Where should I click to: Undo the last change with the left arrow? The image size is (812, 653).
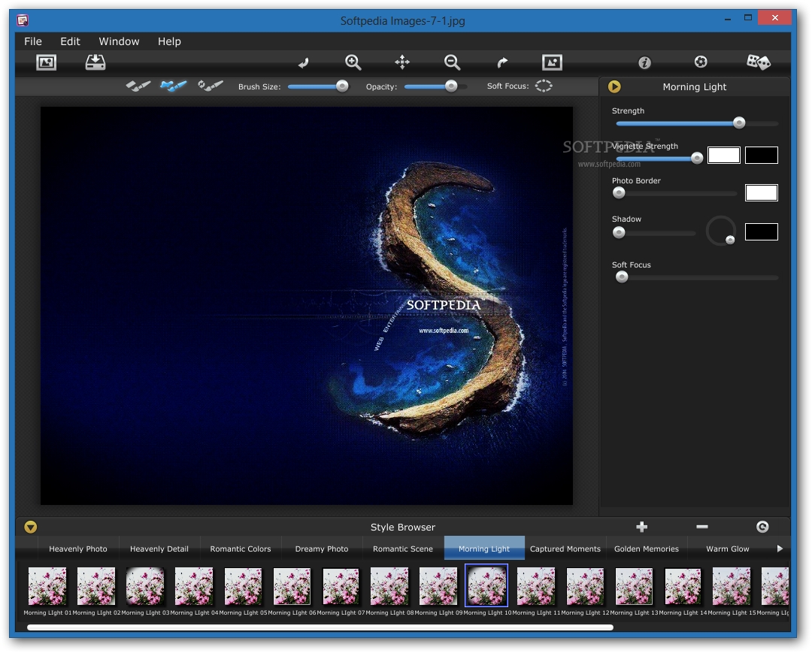(x=304, y=62)
